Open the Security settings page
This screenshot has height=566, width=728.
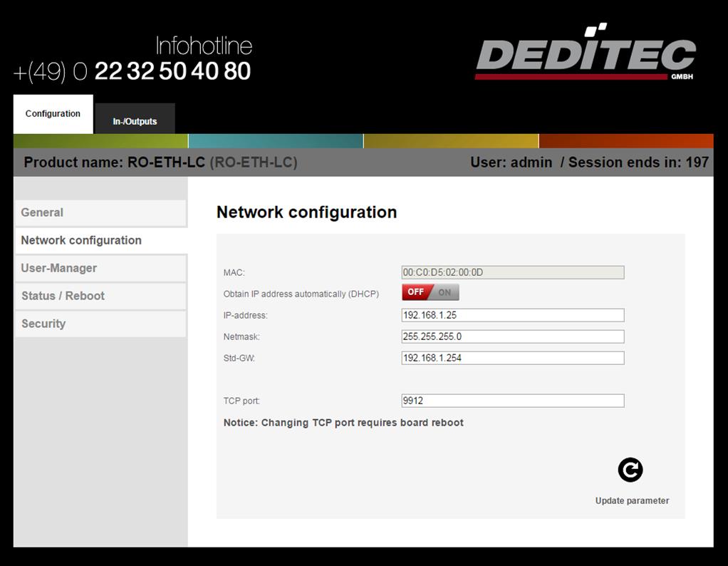(100, 324)
